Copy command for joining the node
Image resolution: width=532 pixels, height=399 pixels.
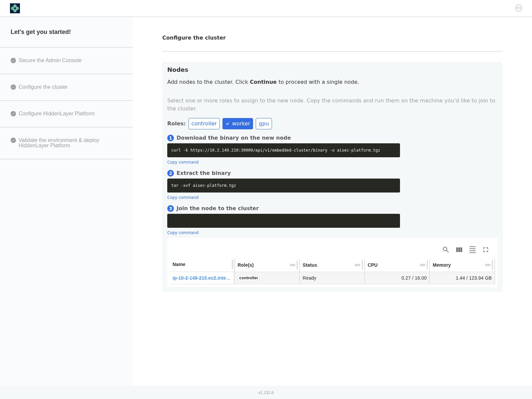pos(183,233)
